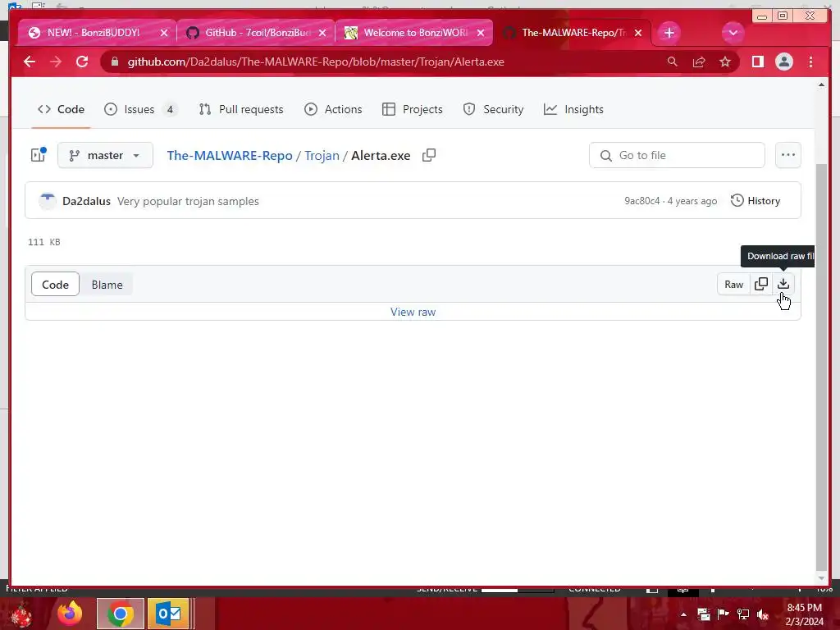Open the Issues tab
Screen dimensions: 840x630
(x=140, y=109)
